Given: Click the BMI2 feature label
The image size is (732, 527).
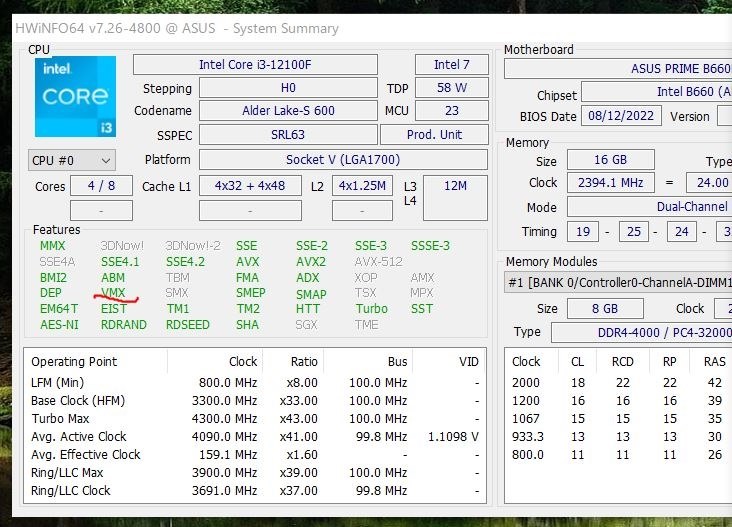Looking at the screenshot, I should [53, 278].
